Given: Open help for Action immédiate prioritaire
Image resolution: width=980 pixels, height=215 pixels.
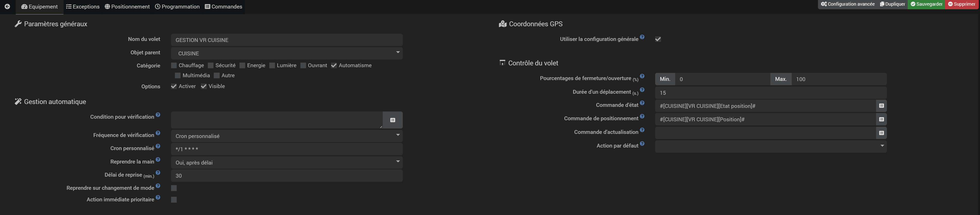Looking at the screenshot, I should point(158,197).
